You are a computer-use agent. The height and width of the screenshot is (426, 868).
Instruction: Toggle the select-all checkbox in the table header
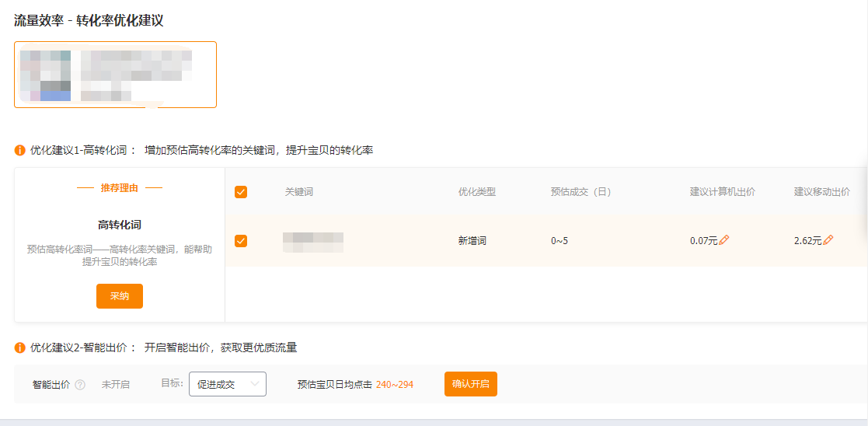pyautogui.click(x=241, y=192)
